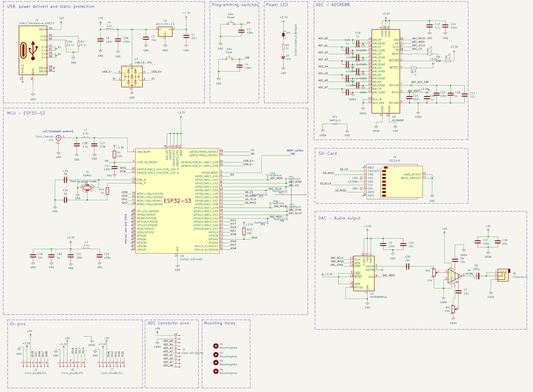Click the 'SD-Card' section label
533x392 pixels.
[x=328, y=154]
